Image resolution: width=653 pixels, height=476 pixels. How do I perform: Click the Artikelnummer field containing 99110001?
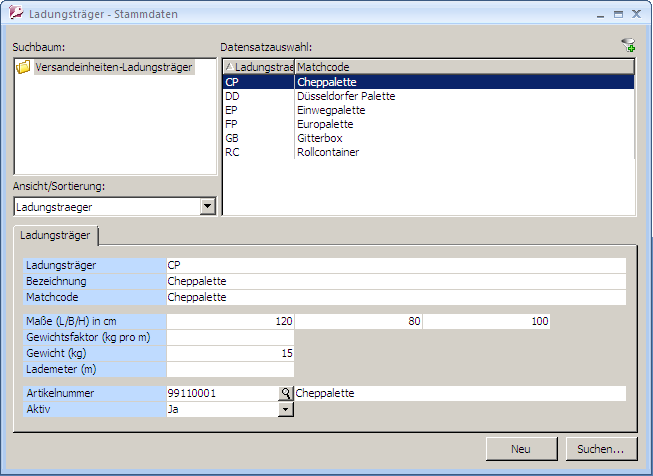(221, 394)
